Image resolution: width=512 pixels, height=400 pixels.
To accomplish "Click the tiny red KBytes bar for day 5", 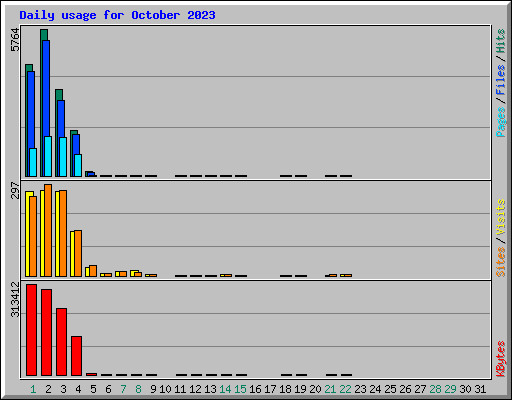I will (92, 374).
